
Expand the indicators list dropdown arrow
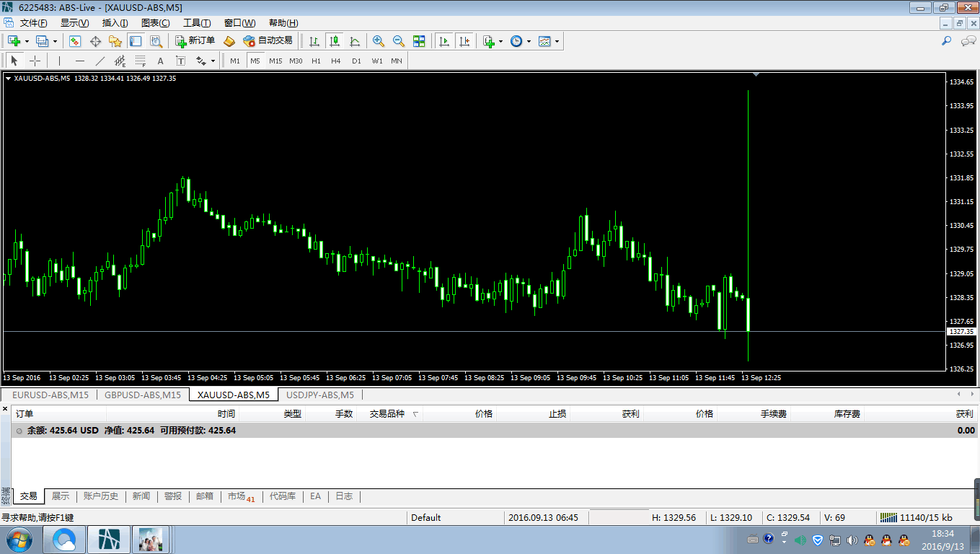(x=501, y=41)
